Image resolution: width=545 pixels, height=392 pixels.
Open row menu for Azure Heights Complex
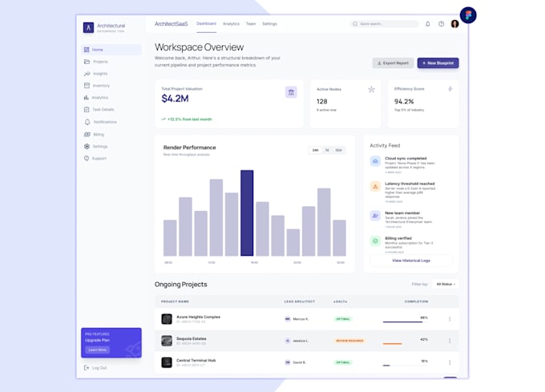(450, 319)
